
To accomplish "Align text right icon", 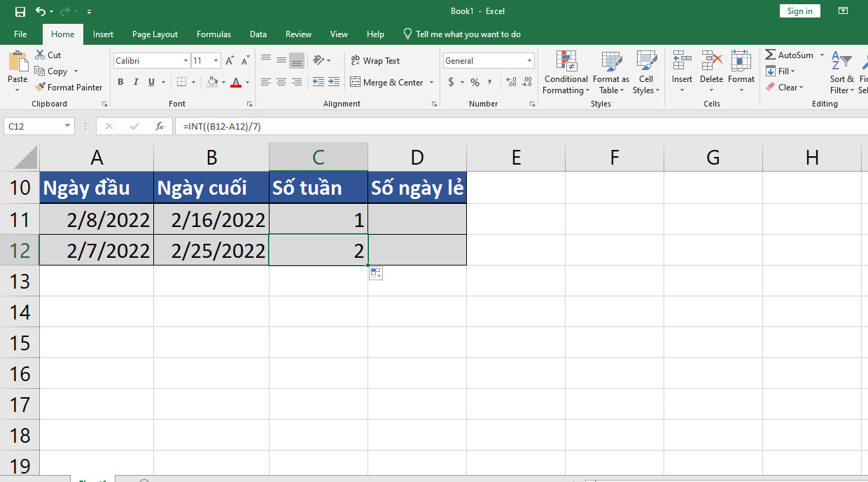I will (297, 82).
